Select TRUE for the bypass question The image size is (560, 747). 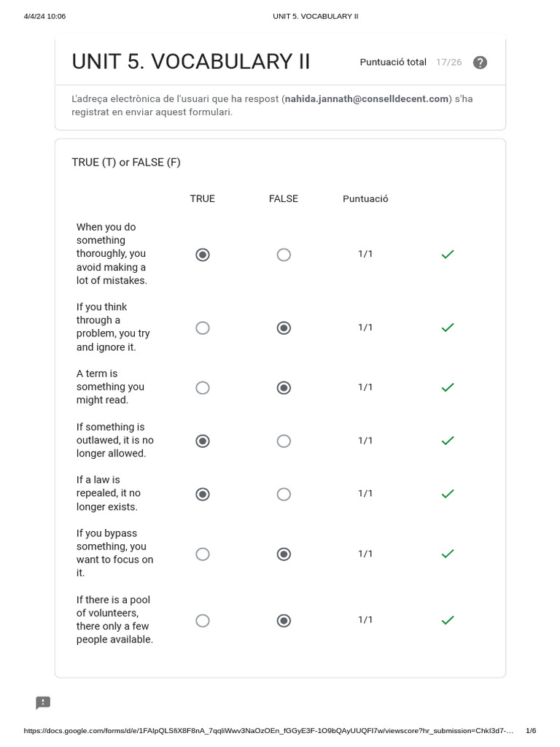[x=203, y=554]
